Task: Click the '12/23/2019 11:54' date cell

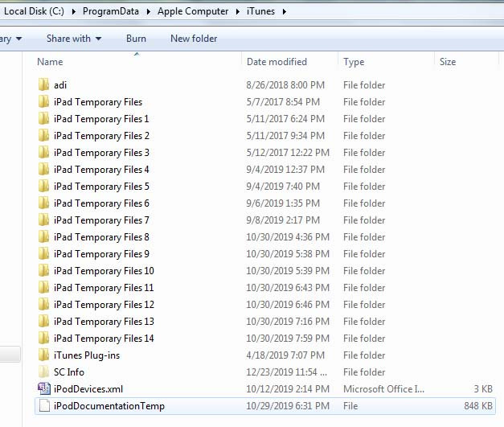Action: tap(287, 372)
